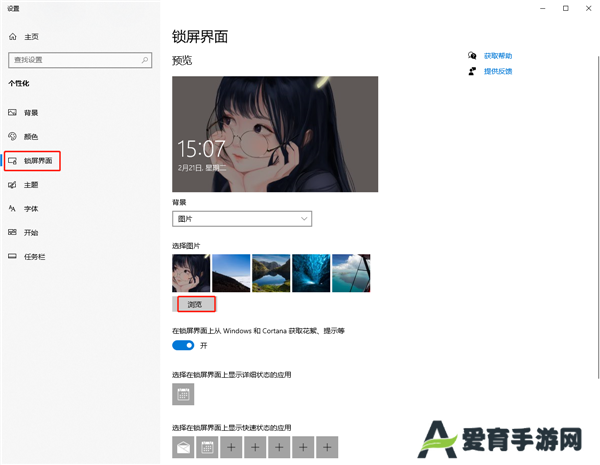The height and width of the screenshot is (465, 600).
Task: Choose the blue sky hillside thumbnail
Action: pyautogui.click(x=231, y=273)
